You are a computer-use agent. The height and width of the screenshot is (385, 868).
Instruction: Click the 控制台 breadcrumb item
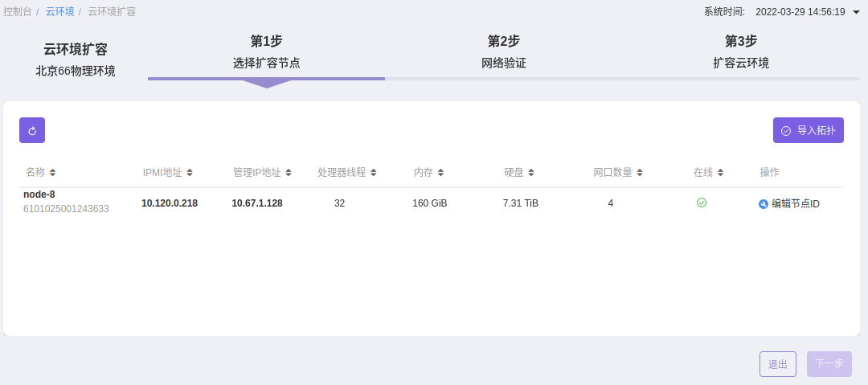[x=18, y=12]
